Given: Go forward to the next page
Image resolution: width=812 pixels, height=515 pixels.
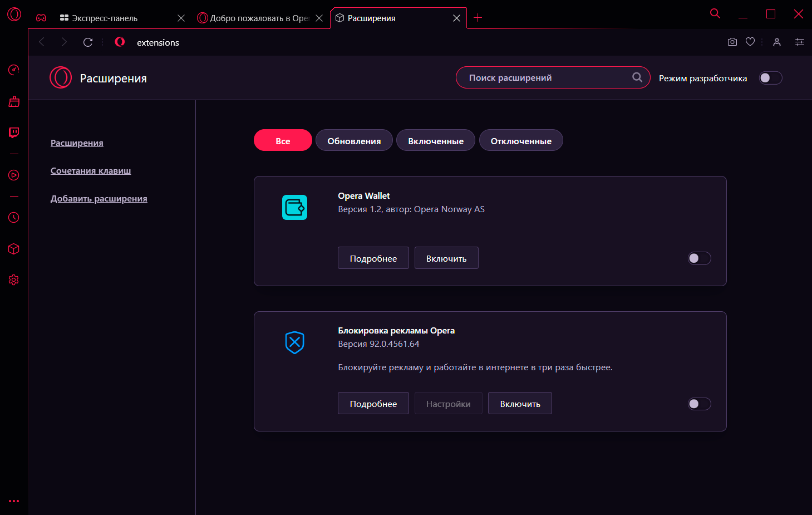Looking at the screenshot, I should (64, 42).
